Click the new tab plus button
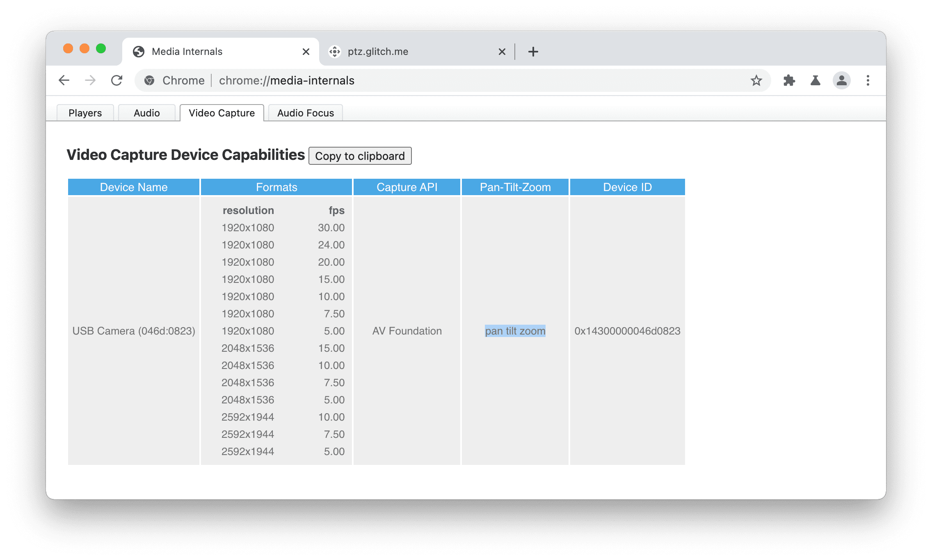Image resolution: width=932 pixels, height=560 pixels. pyautogui.click(x=532, y=51)
